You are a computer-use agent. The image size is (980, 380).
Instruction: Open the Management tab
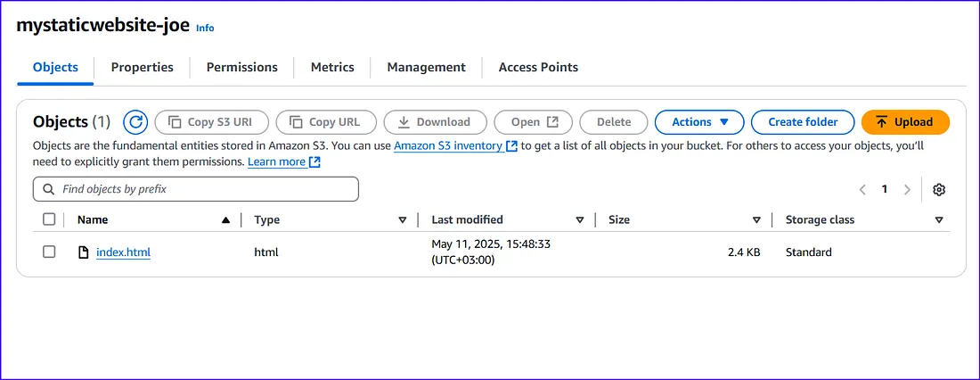pos(426,68)
